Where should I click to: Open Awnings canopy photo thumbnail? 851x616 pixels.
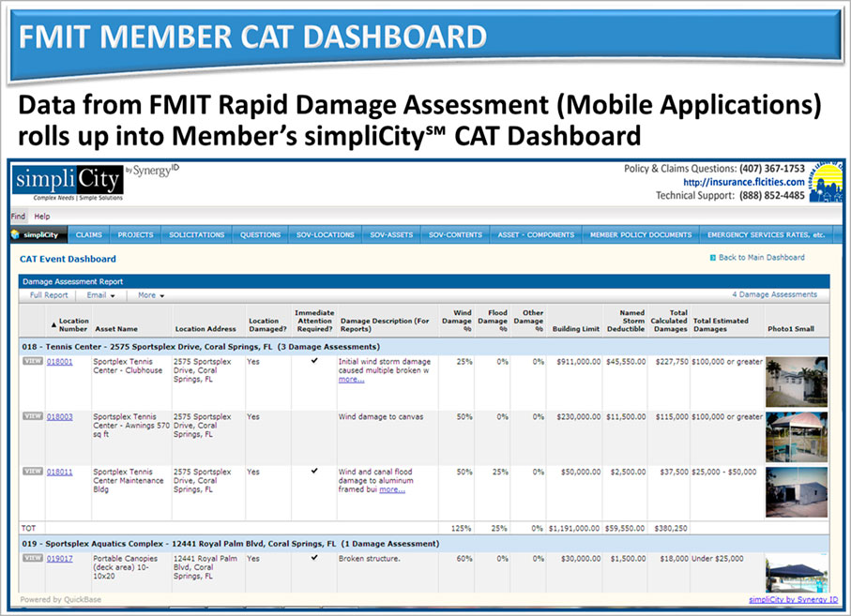pos(797,437)
